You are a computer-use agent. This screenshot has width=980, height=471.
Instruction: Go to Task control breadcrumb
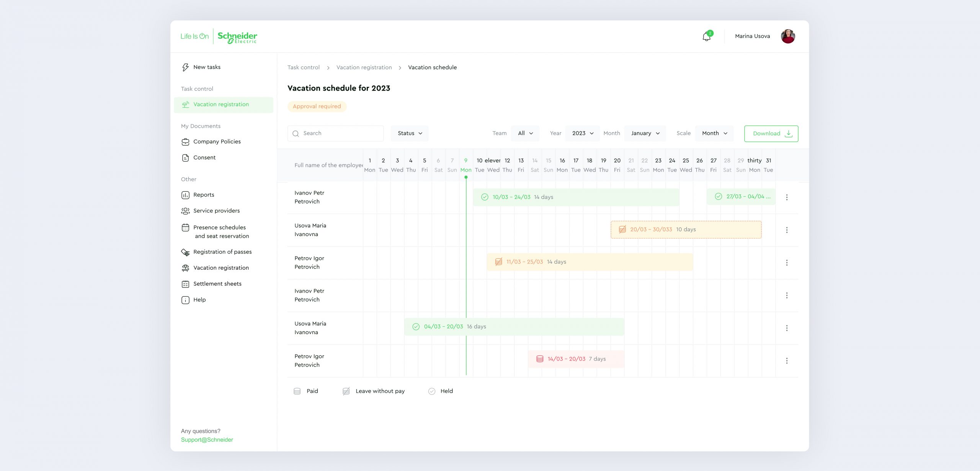tap(303, 68)
